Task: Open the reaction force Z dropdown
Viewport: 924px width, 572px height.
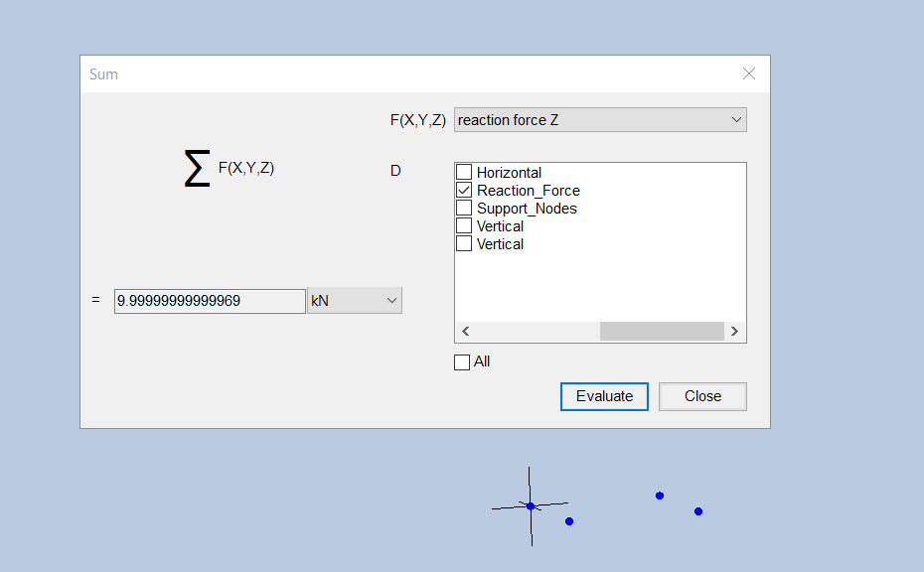Action: coord(600,120)
